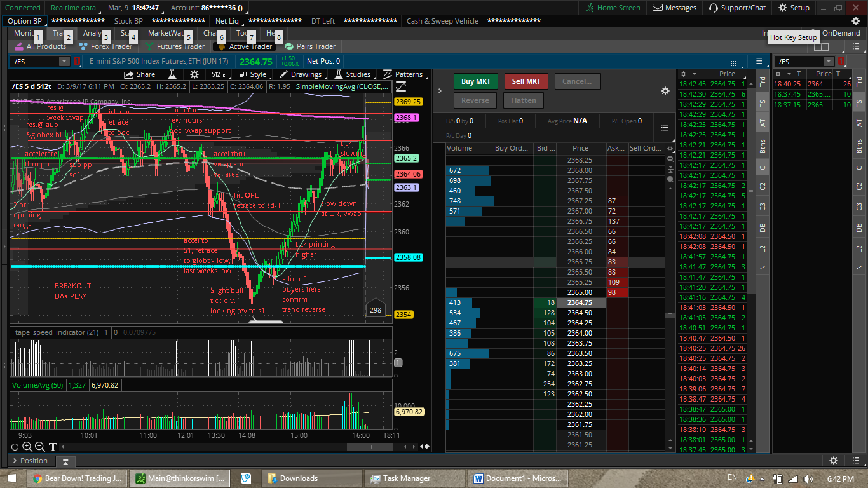The width and height of the screenshot is (868, 488).
Task: Open the All Products subtab
Action: coord(41,46)
